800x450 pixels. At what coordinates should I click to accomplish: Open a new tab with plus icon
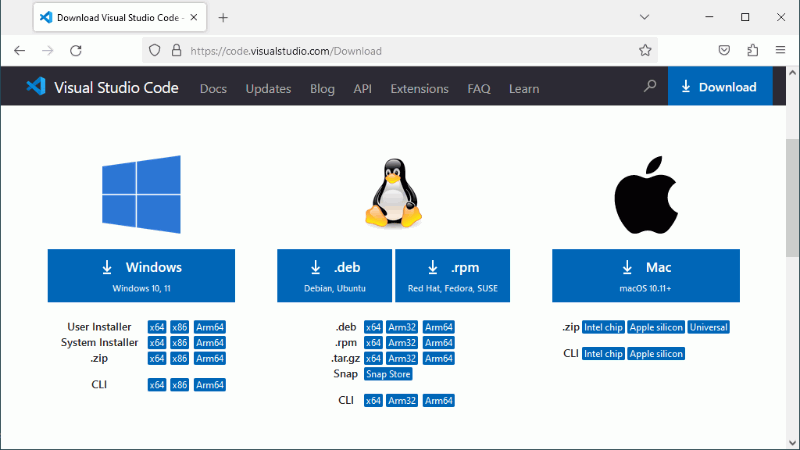(223, 18)
